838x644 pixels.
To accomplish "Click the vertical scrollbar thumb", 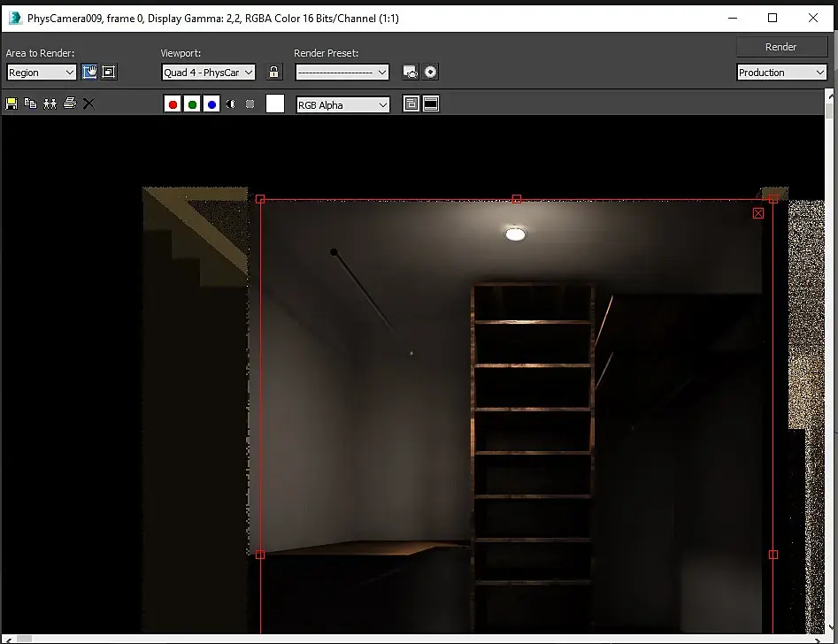I will 829,111.
